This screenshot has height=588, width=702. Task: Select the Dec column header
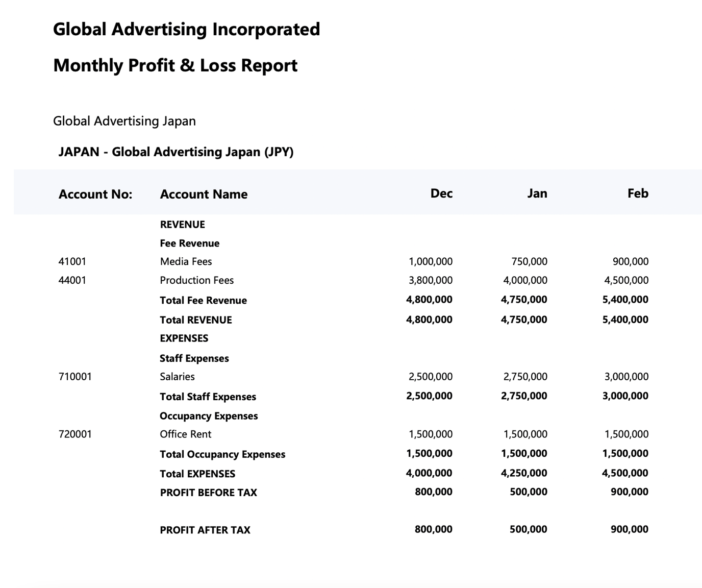pos(441,193)
